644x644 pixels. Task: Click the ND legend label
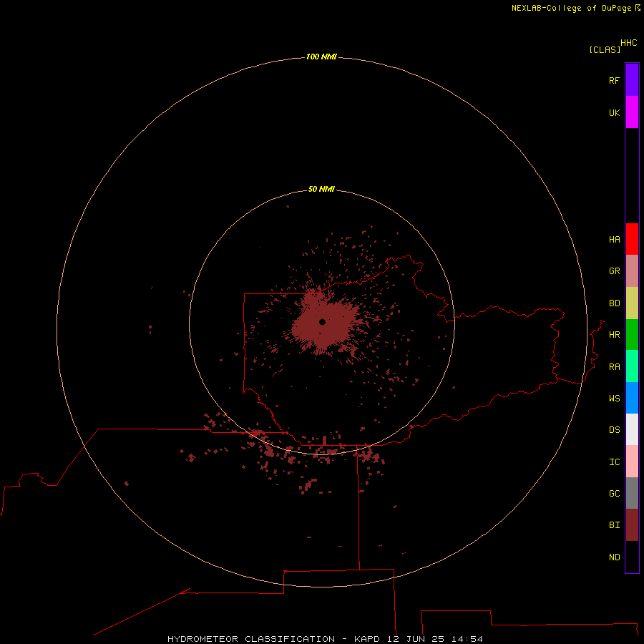615,557
